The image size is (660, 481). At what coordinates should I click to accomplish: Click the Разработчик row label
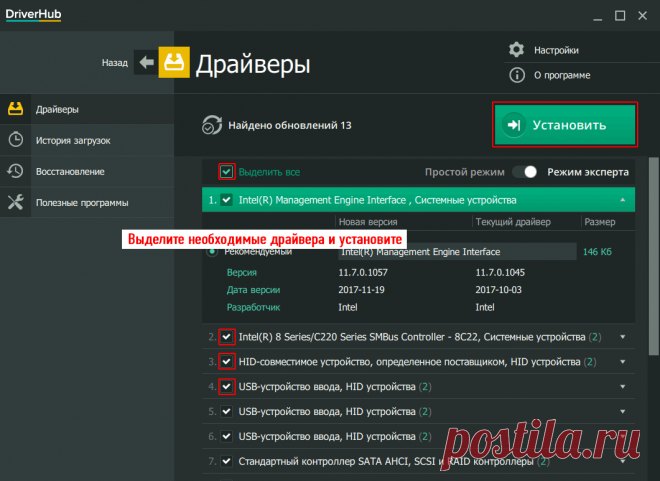253,307
